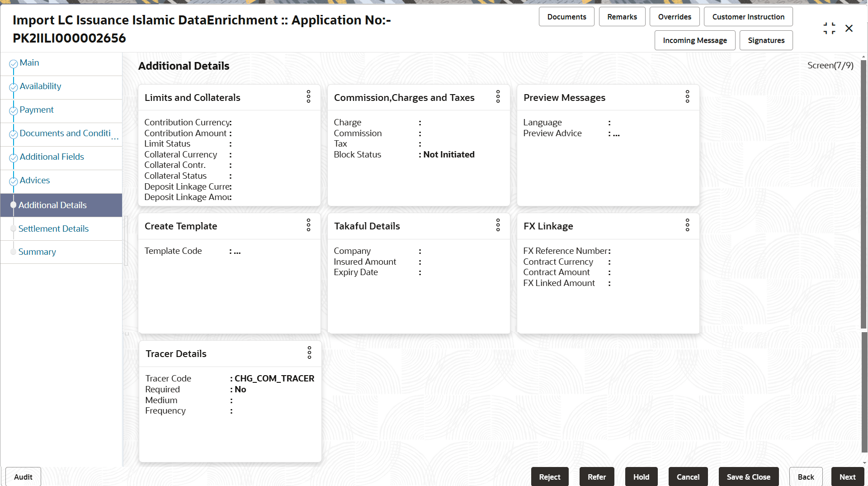Screen dimensions: 868x486
Task: Click the Block Status label
Action: coord(358,155)
